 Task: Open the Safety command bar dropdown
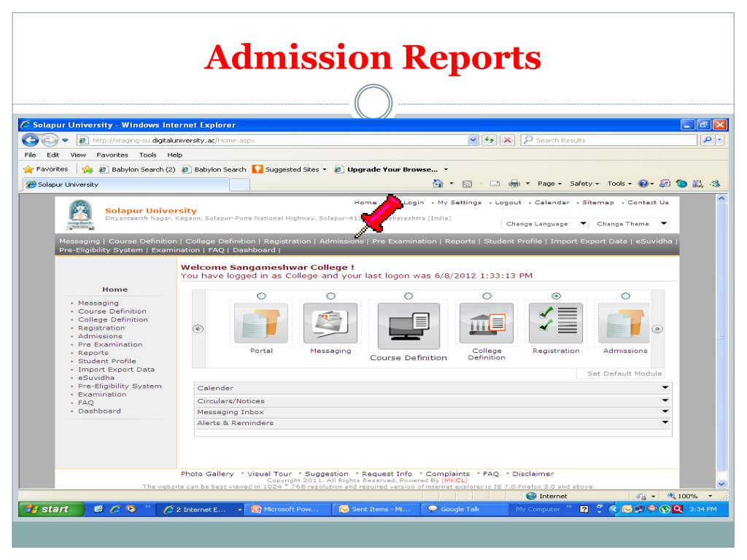click(x=584, y=183)
